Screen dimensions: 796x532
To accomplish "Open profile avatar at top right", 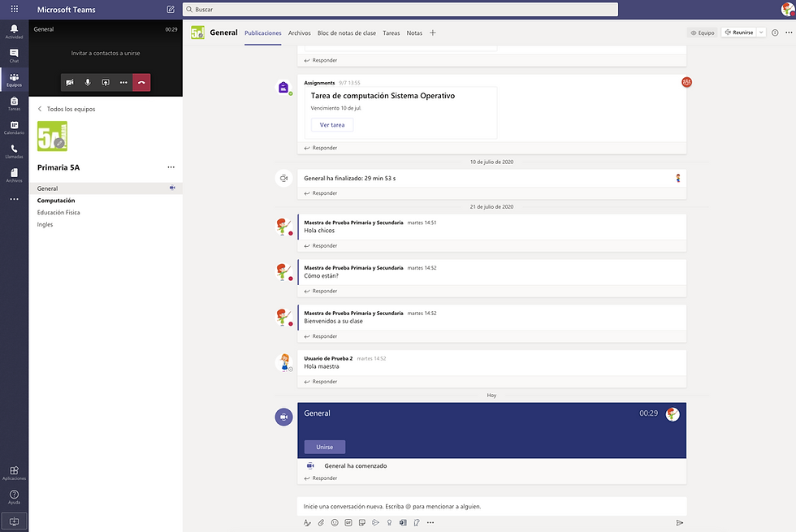I will [788, 9].
